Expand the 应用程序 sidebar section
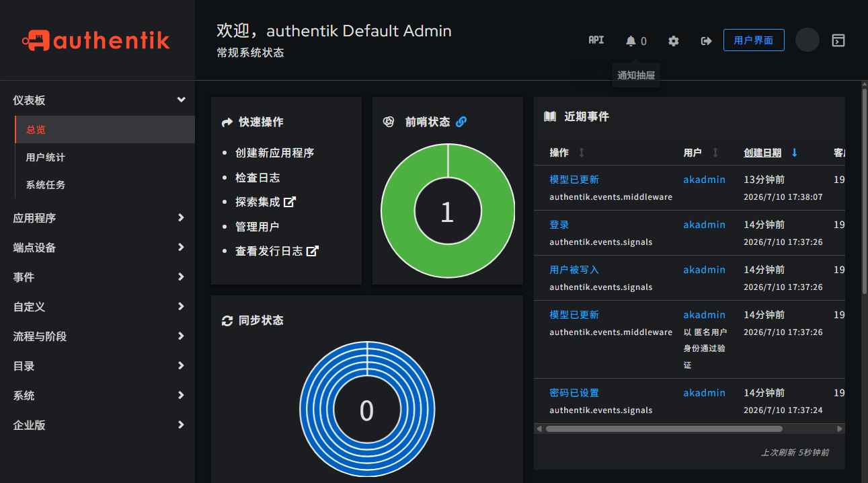 pyautogui.click(x=97, y=218)
